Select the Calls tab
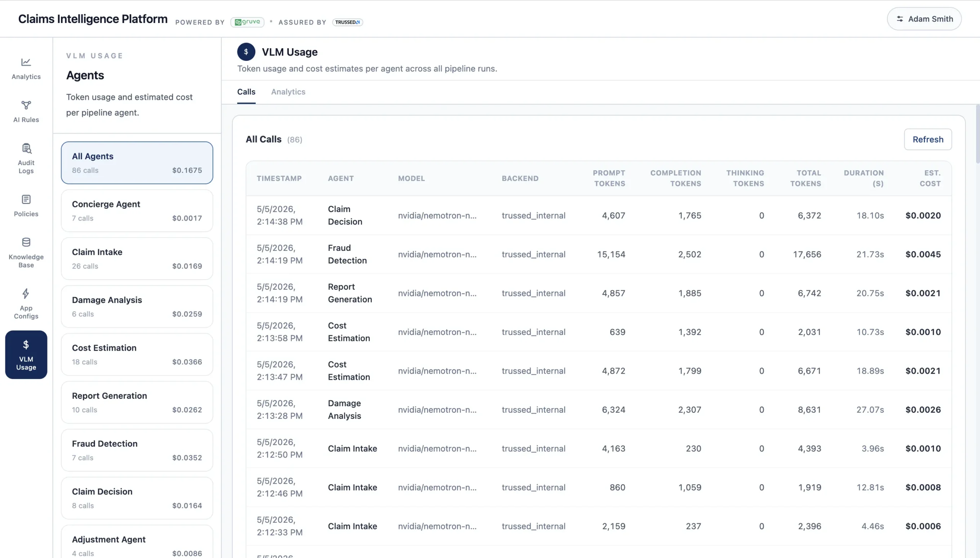This screenshot has height=558, width=980. tap(246, 91)
